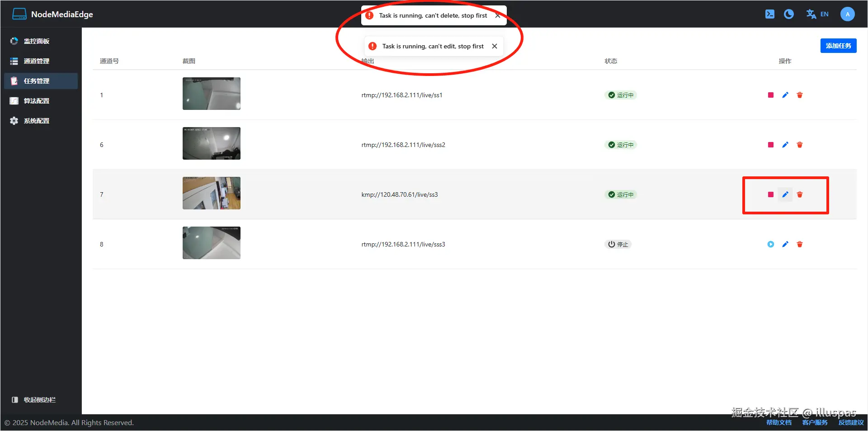View the screenshot thumbnail for channel 7

(x=212, y=193)
